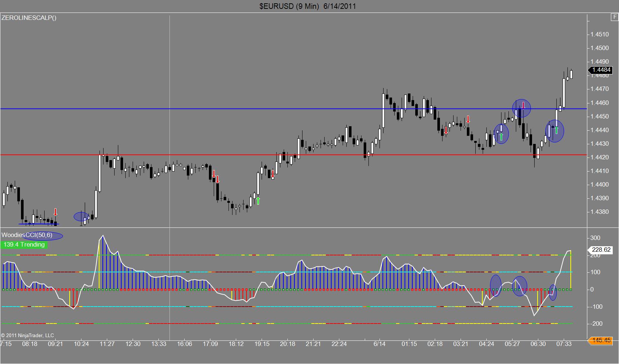Click the CCI value marker 228.62

click(601, 250)
